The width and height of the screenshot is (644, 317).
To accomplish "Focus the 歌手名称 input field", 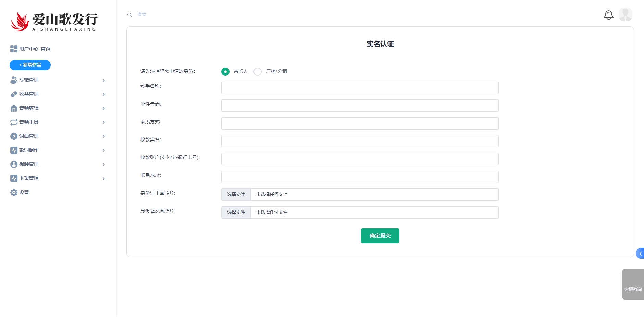I will pos(360,88).
